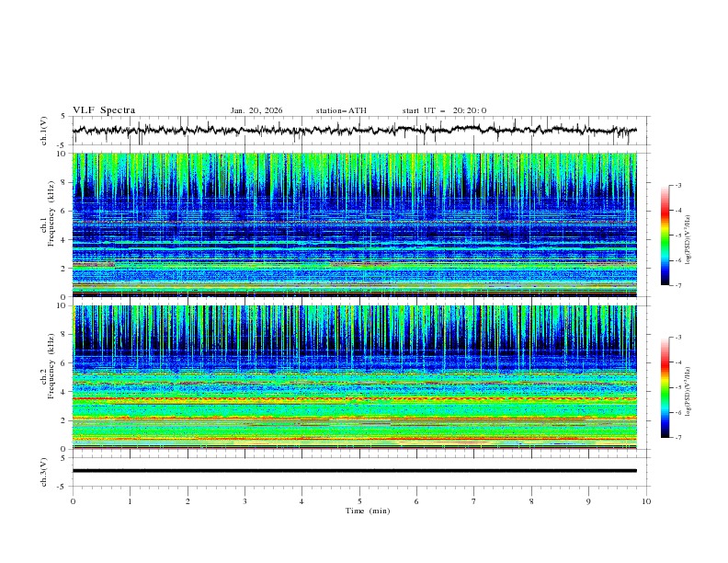728x563 pixels.
Task: Click time axis tick label "10"
Action: [x=646, y=501]
